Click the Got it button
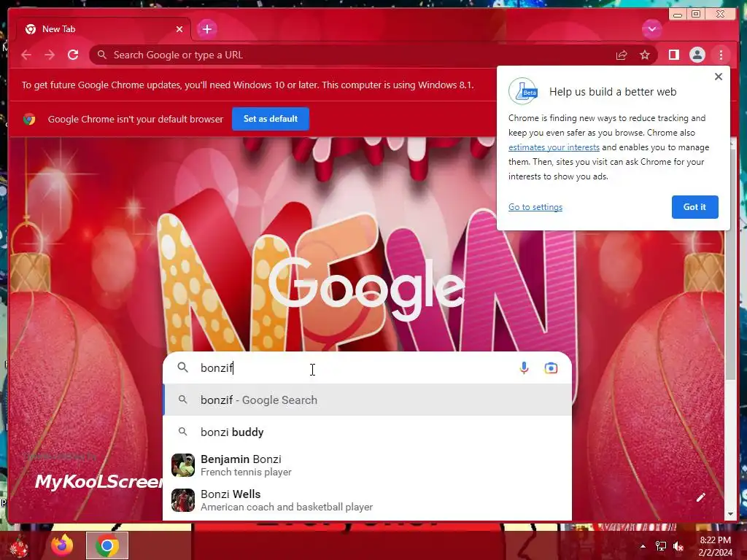Image resolution: width=747 pixels, height=560 pixels. 694,207
